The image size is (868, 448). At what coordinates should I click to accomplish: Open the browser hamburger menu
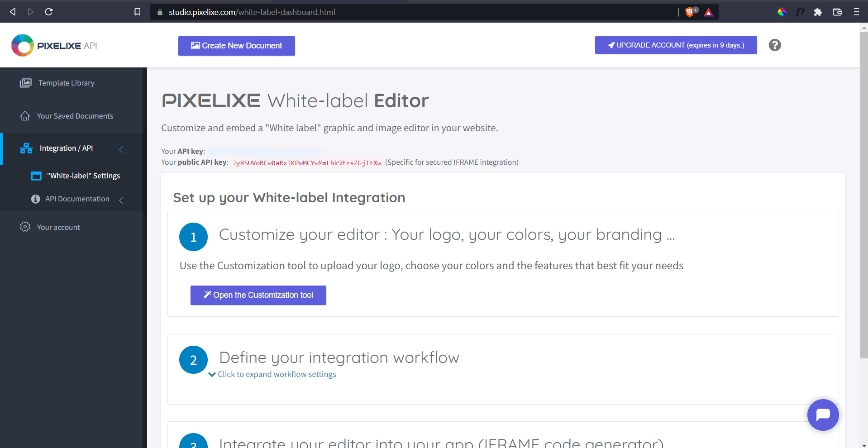pyautogui.click(x=856, y=12)
